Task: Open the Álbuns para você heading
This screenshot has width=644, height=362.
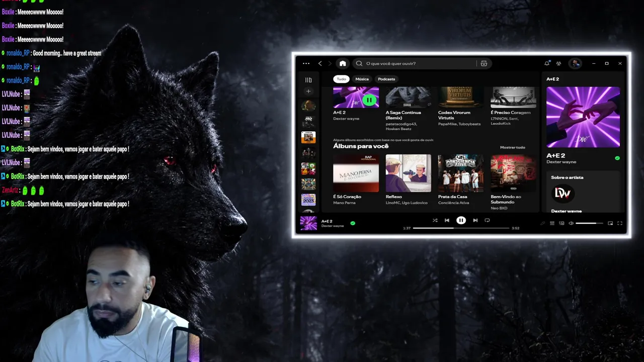Action: coord(361,146)
